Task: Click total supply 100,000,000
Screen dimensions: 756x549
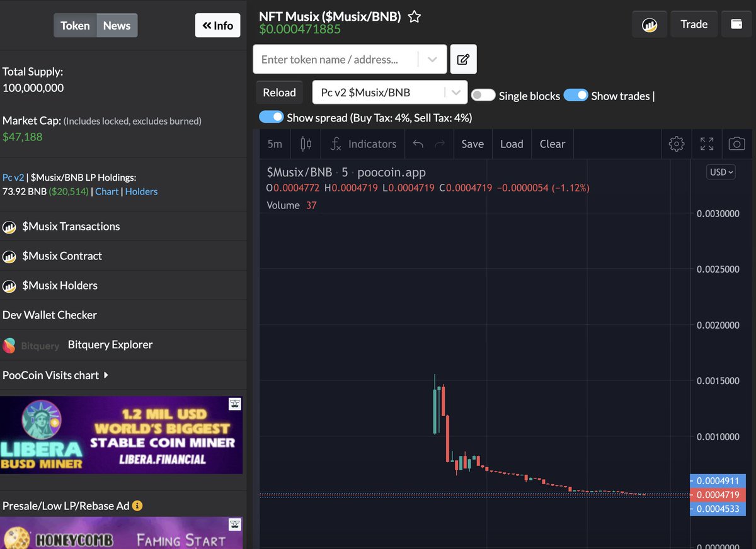Action: click(33, 88)
